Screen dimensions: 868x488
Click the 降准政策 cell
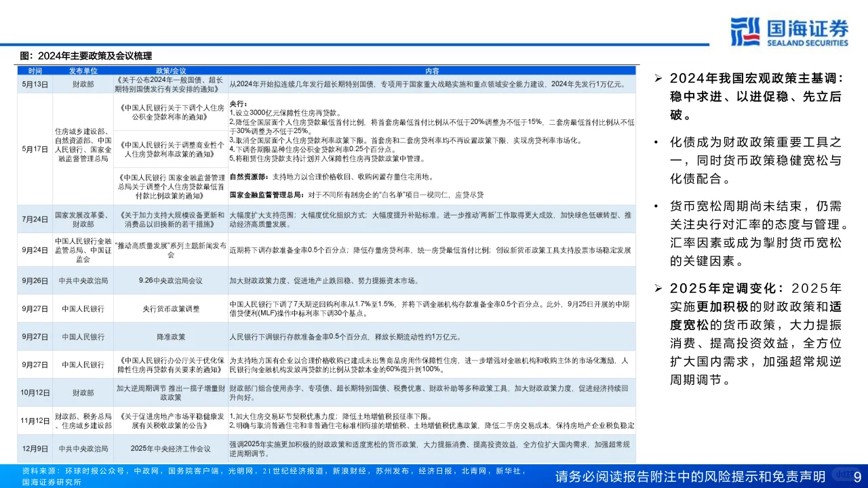[171, 336]
